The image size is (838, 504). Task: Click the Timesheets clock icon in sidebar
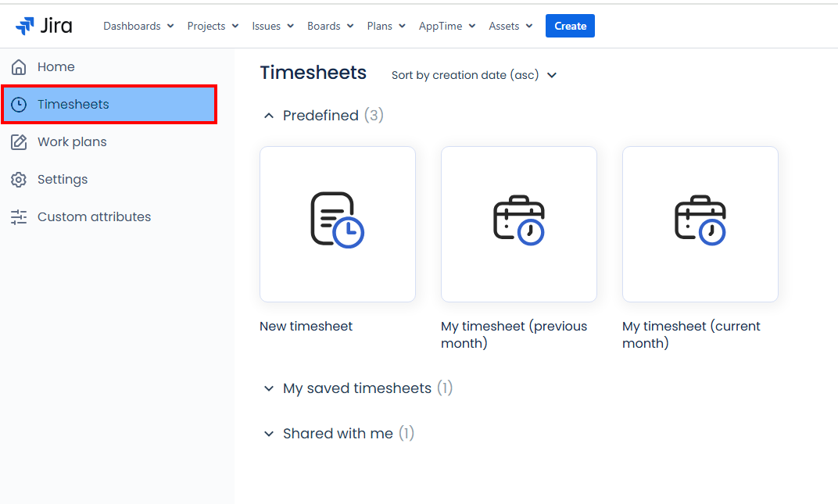[19, 105]
